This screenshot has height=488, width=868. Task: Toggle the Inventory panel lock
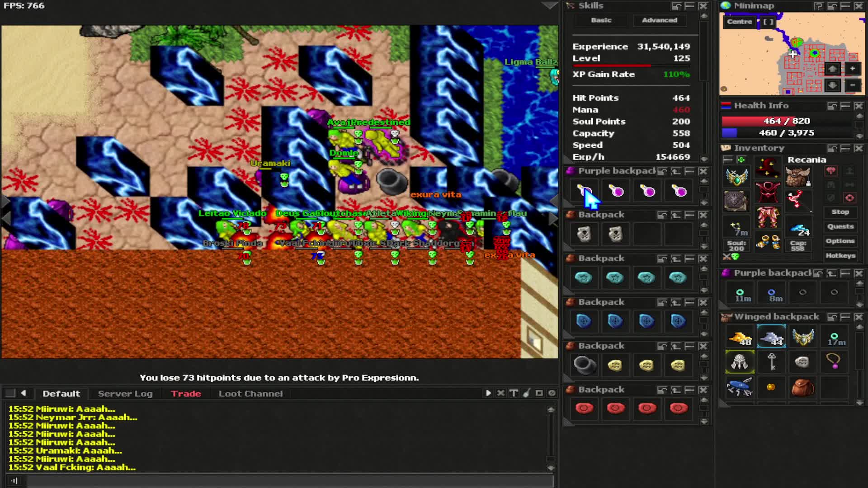[x=832, y=148]
